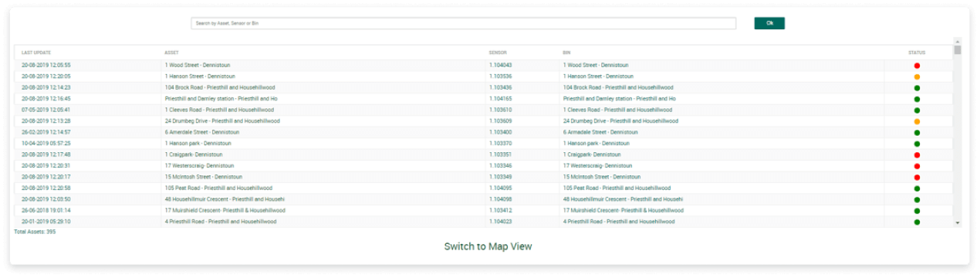Click sensor number 1.103609

501,121
